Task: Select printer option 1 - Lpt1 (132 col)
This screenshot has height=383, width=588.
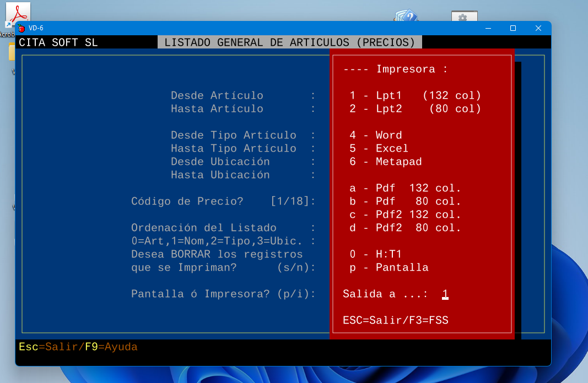Action: [415, 95]
